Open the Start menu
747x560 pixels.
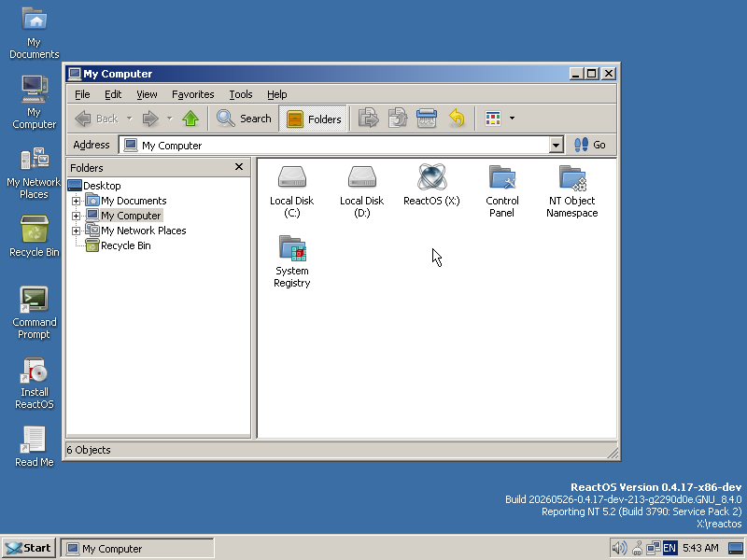click(29, 548)
